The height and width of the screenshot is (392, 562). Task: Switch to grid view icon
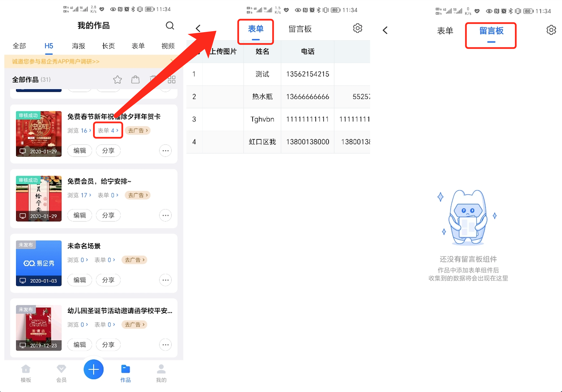[x=172, y=79]
